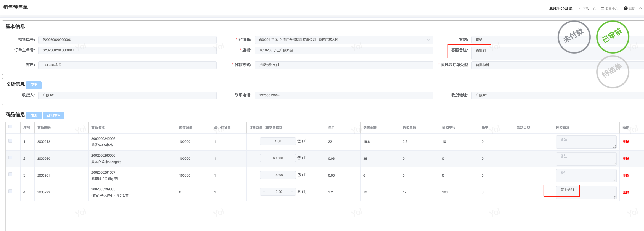Viewport: 644px width, 231px height.
Task: Decrease quantity for 奥尔良鸡排 with minus
Action: pyautogui.click(x=264, y=158)
